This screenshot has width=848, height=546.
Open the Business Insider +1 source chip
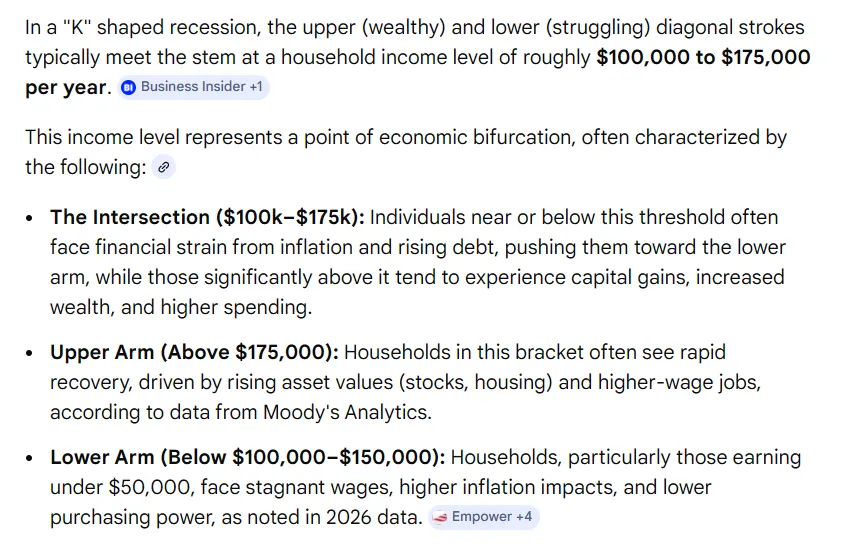tap(194, 87)
